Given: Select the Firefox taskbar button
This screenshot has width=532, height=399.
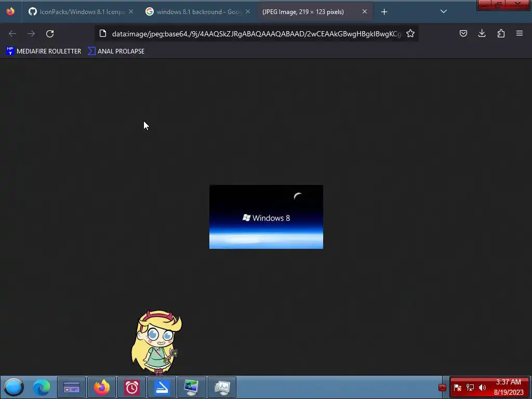Looking at the screenshot, I should [102, 387].
